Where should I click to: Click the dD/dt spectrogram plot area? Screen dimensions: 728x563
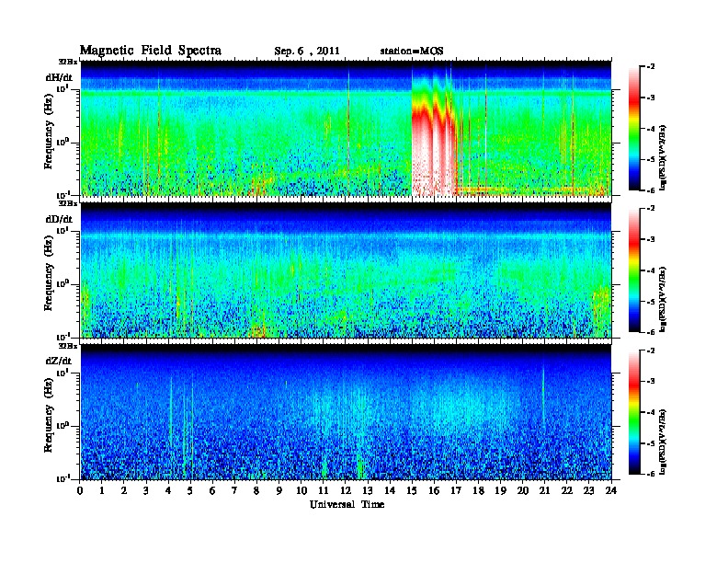tap(347, 270)
